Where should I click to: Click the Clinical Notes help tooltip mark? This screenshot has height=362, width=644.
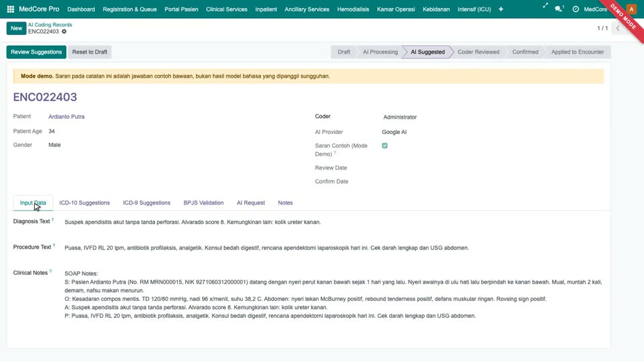[50, 271]
